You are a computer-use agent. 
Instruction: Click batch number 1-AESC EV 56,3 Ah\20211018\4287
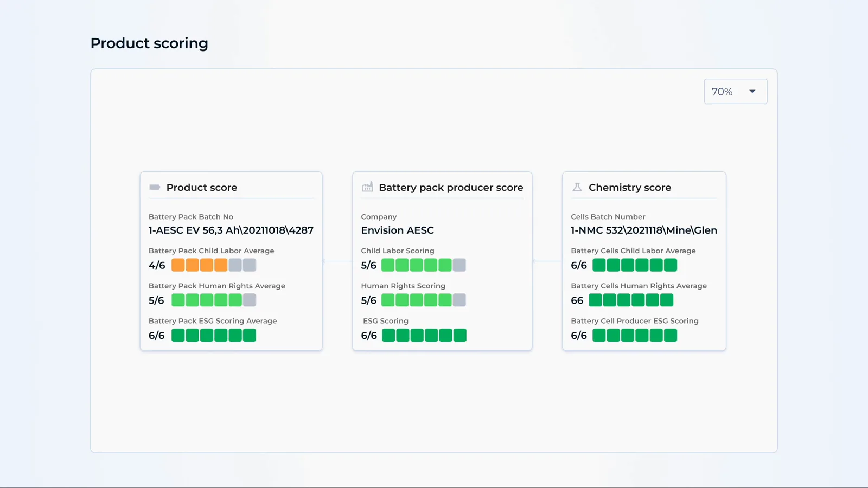click(x=231, y=230)
